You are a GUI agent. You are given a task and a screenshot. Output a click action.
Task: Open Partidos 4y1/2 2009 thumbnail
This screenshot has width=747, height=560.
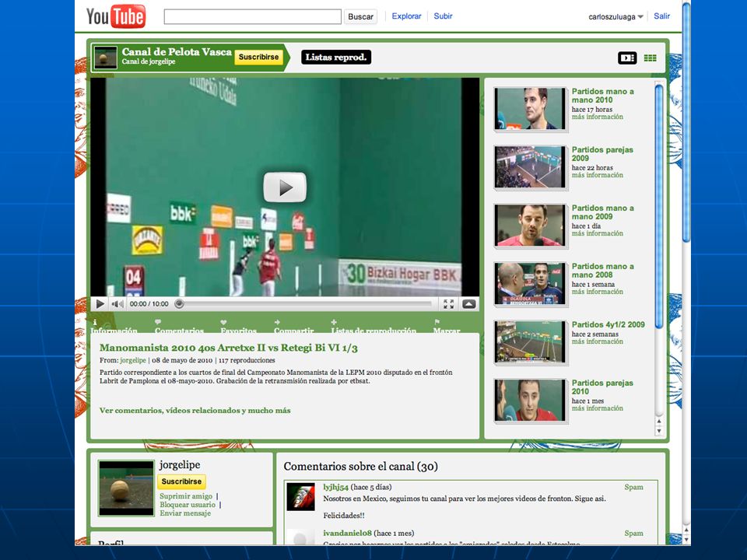[531, 342]
